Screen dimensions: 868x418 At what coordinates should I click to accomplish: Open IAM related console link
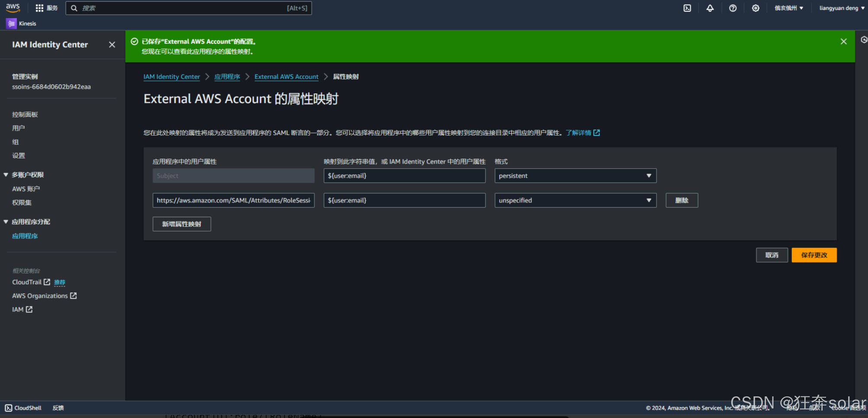(x=18, y=309)
